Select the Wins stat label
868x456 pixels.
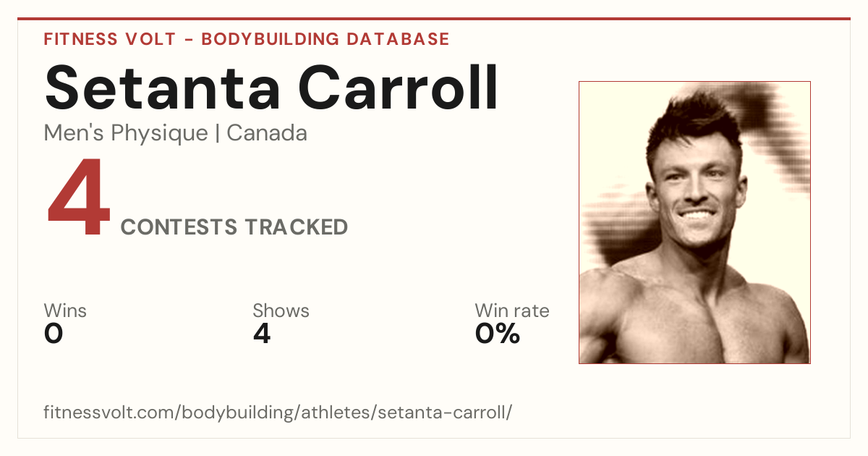[x=65, y=311]
